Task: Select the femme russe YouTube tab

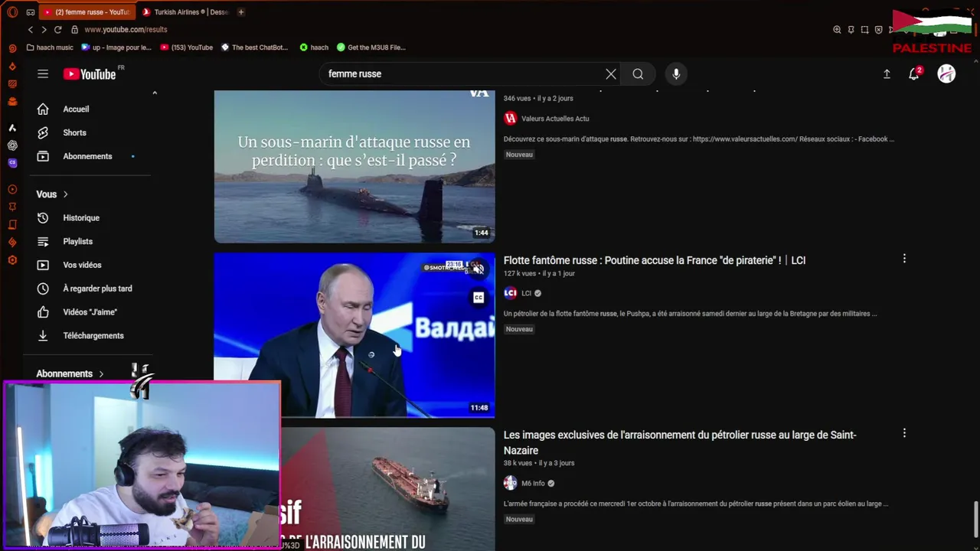Action: pos(87,12)
